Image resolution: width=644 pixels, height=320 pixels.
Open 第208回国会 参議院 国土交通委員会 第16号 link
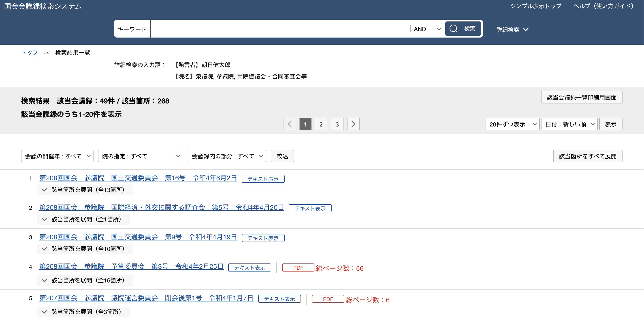pyautogui.click(x=138, y=178)
